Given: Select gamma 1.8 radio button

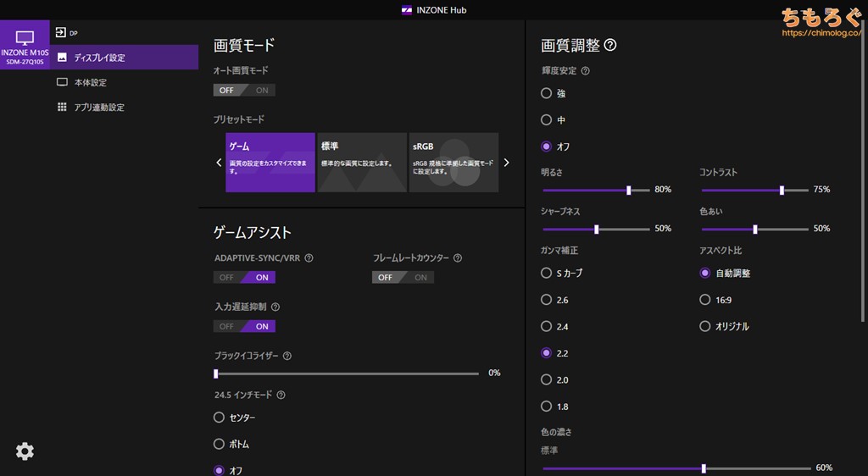Looking at the screenshot, I should pyautogui.click(x=547, y=407).
